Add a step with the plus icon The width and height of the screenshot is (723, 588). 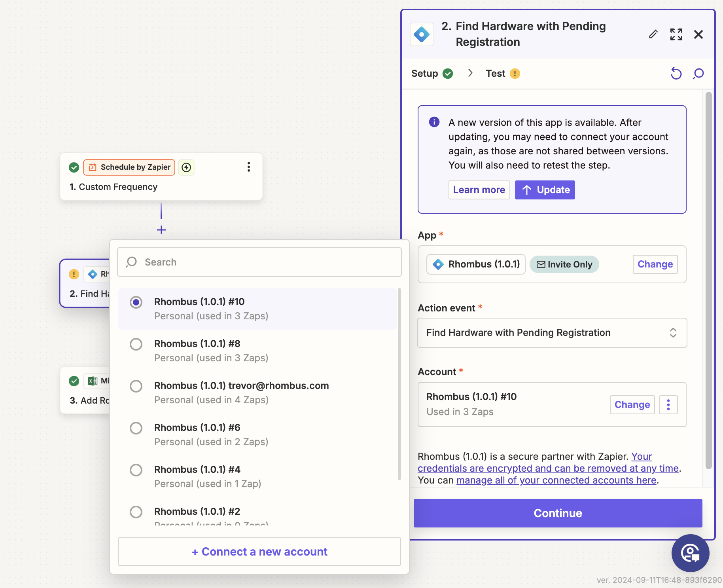click(161, 230)
